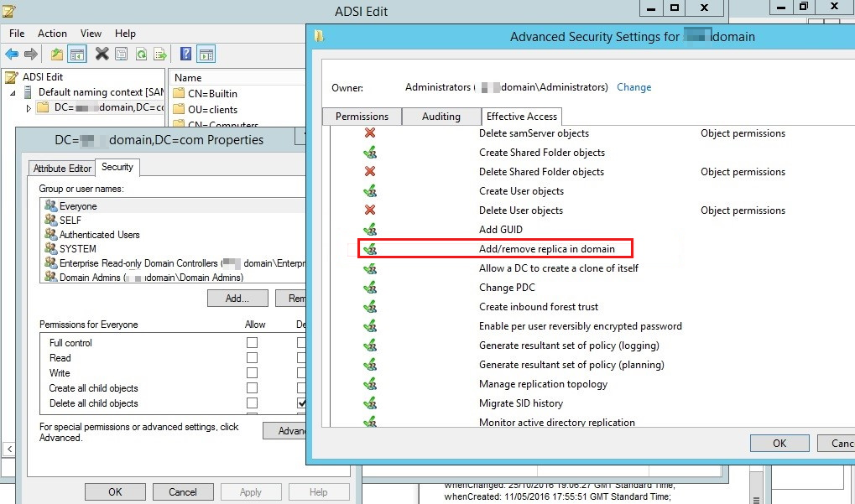Click Cancel in the Properties dialog
855x504 pixels.
point(183,491)
